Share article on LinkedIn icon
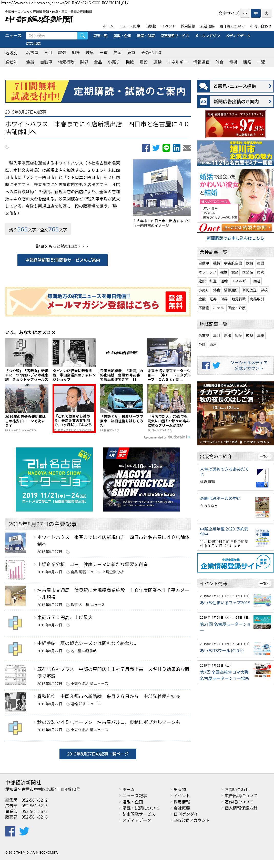 [176, 148]
